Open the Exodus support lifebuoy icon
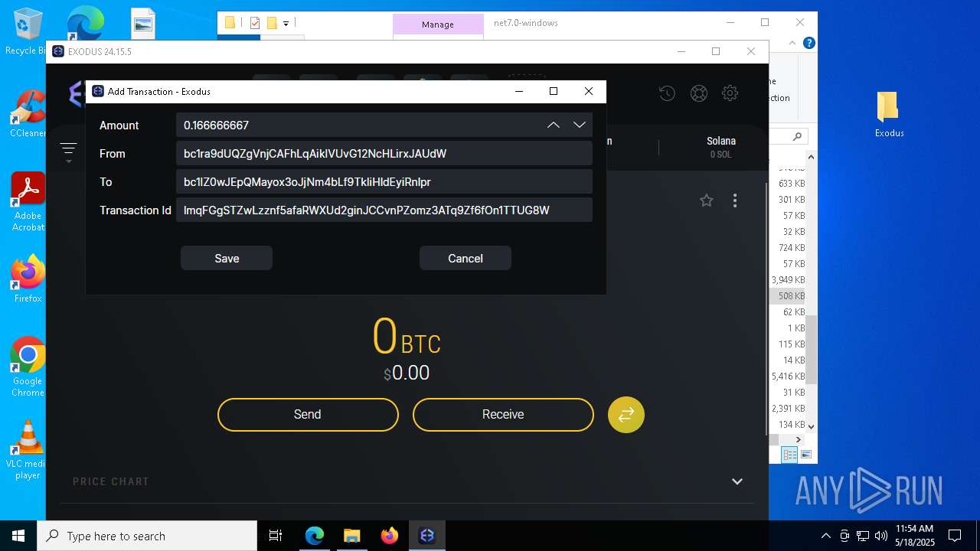The width and height of the screenshot is (980, 551). tap(698, 93)
